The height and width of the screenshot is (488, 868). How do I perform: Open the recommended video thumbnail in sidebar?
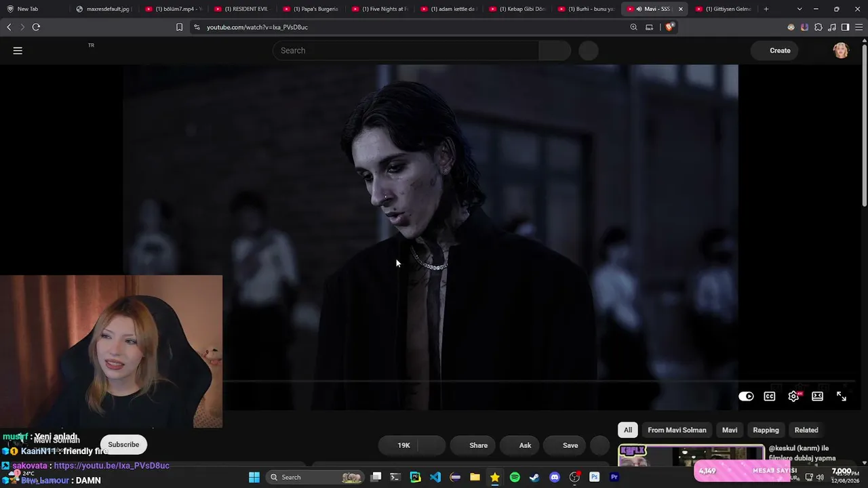point(691,455)
